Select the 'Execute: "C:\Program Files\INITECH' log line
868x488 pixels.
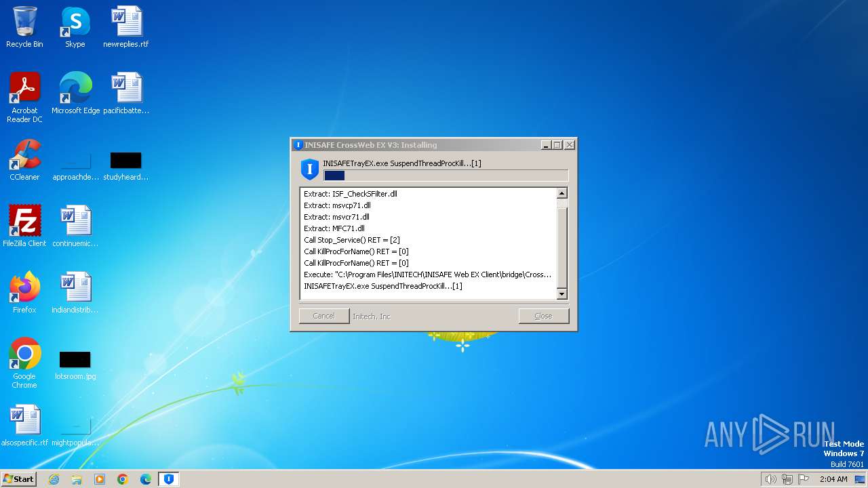coord(427,274)
